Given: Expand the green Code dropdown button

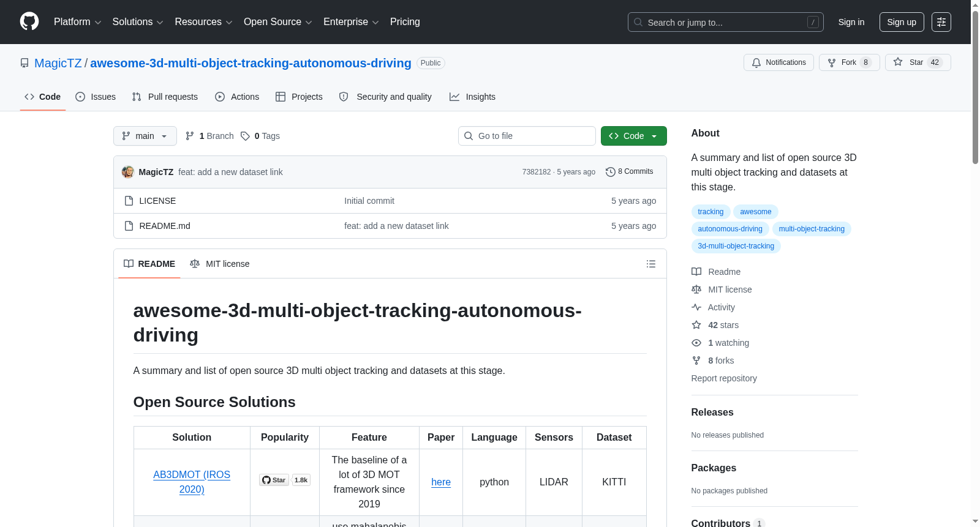Looking at the screenshot, I should tap(633, 136).
